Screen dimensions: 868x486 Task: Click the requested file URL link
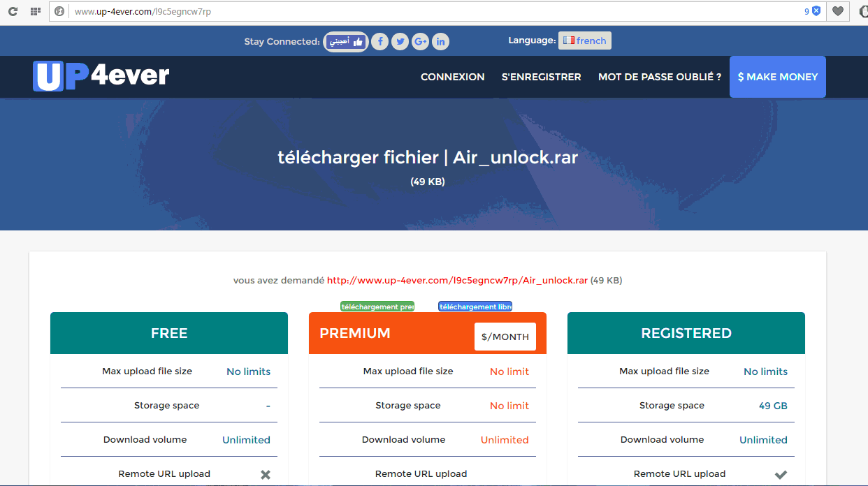tap(457, 280)
